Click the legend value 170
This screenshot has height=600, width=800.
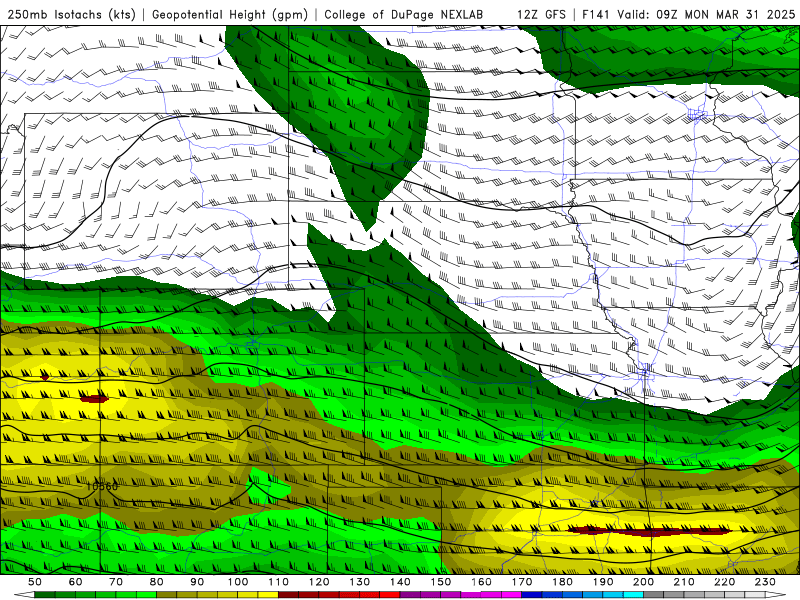pyautogui.click(x=522, y=582)
